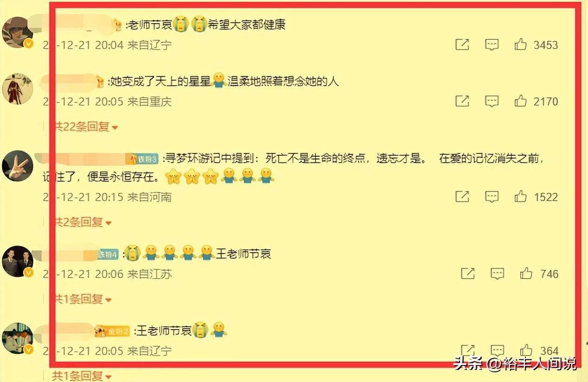Reply to the comment with 3453 likes

[492, 45]
